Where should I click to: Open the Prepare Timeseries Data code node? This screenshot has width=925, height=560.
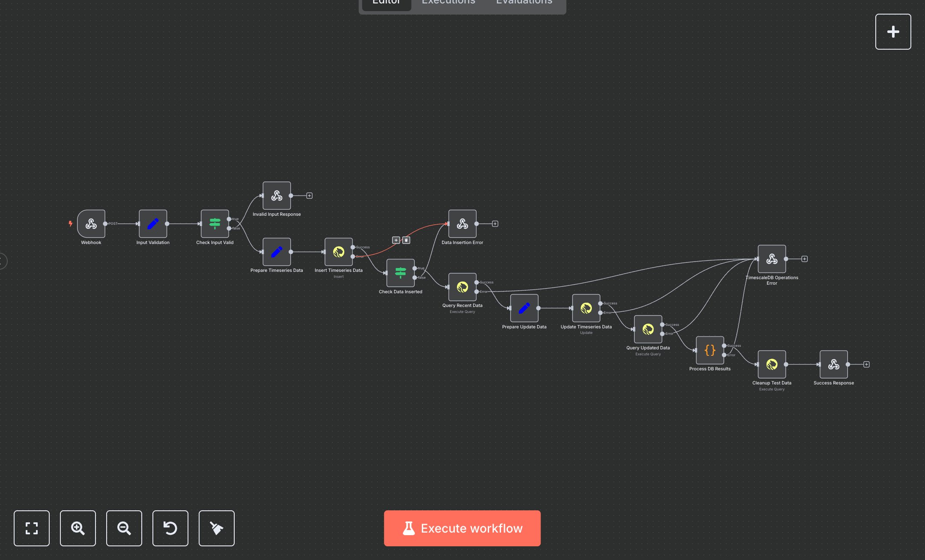pyautogui.click(x=276, y=252)
